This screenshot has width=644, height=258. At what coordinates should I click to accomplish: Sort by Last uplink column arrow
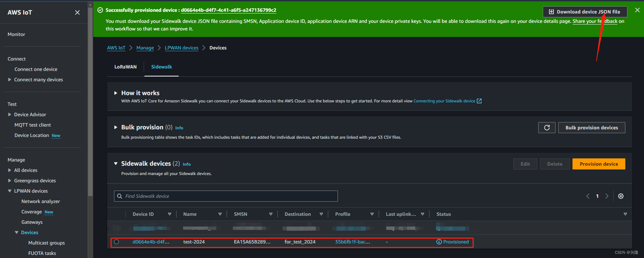click(x=423, y=214)
